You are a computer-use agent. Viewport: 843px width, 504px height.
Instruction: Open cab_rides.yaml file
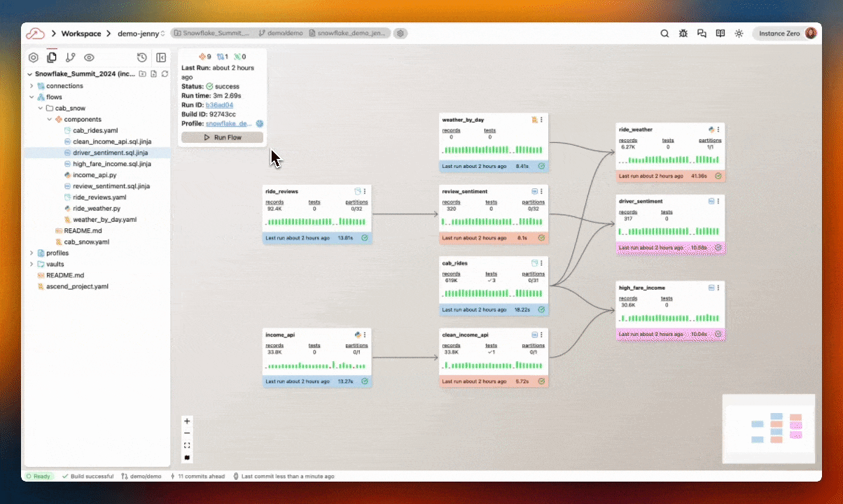point(95,130)
